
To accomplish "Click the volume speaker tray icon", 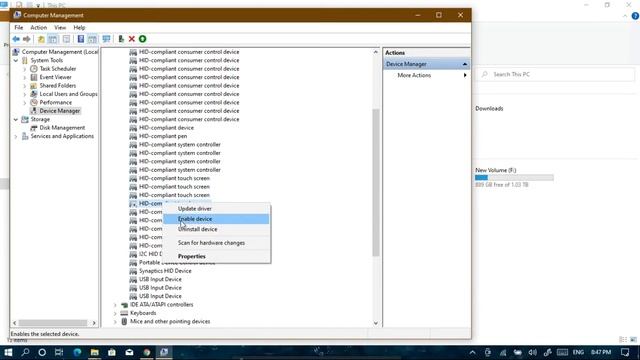I will tap(532, 352).
